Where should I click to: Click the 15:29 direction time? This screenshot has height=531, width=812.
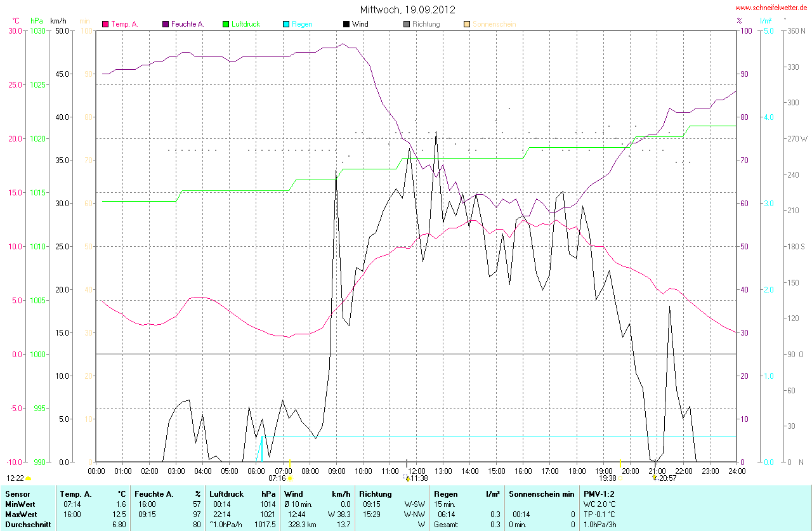[372, 515]
